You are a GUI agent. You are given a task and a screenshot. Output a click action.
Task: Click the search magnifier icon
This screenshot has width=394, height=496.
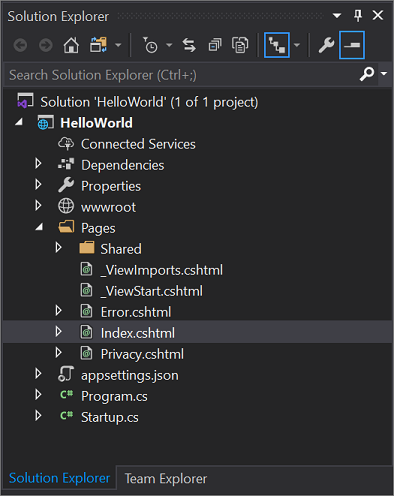click(367, 74)
